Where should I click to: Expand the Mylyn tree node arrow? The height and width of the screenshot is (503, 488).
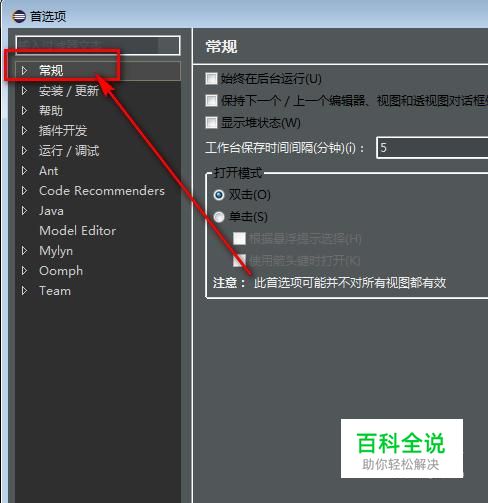[24, 250]
